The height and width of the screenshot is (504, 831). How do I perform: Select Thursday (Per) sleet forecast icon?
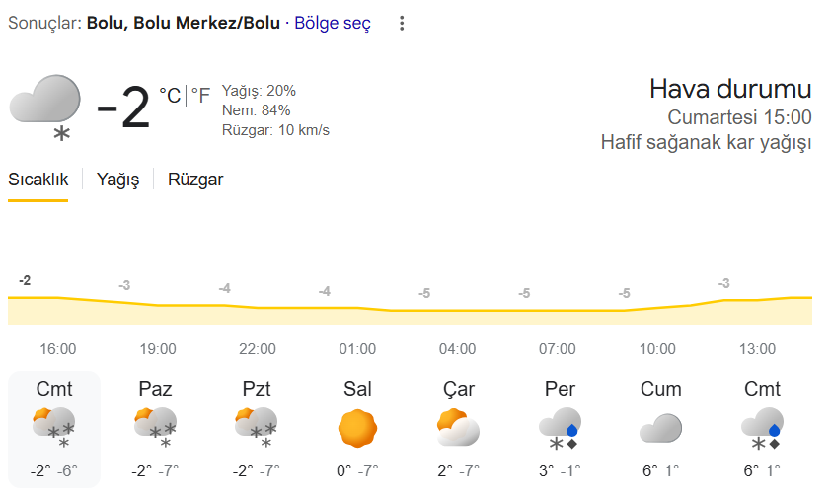[559, 428]
